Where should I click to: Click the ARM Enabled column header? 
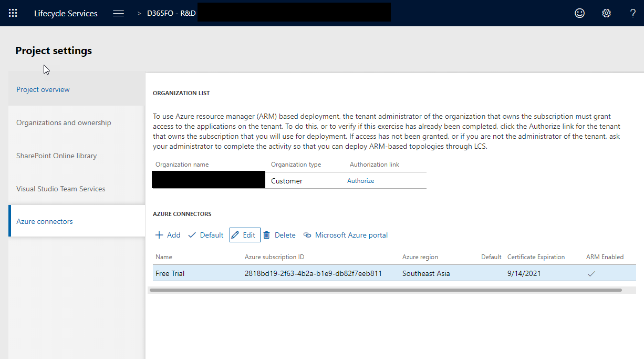pos(605,257)
